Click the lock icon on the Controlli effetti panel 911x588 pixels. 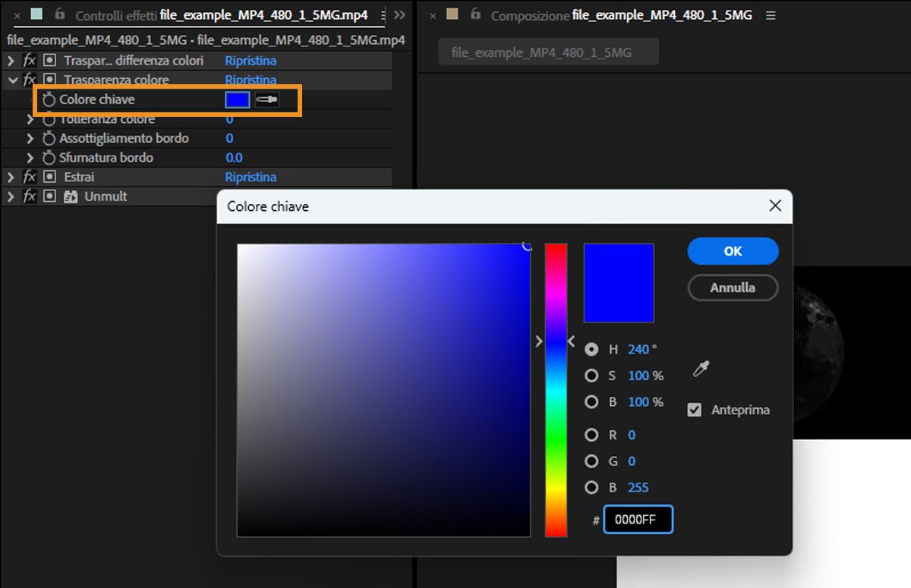pos(58,14)
